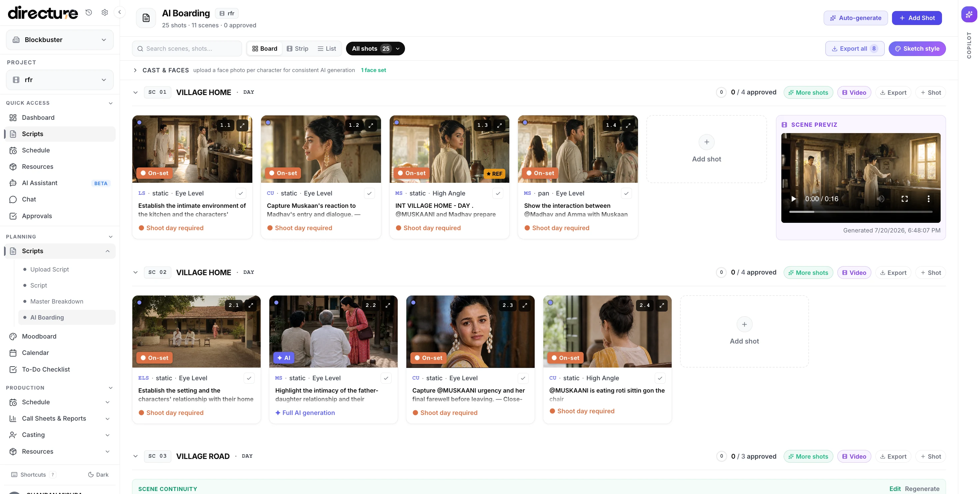Expand shot 2.4 using its fullscreen icon
Viewport: 980px width, 494px height.
[x=662, y=305]
